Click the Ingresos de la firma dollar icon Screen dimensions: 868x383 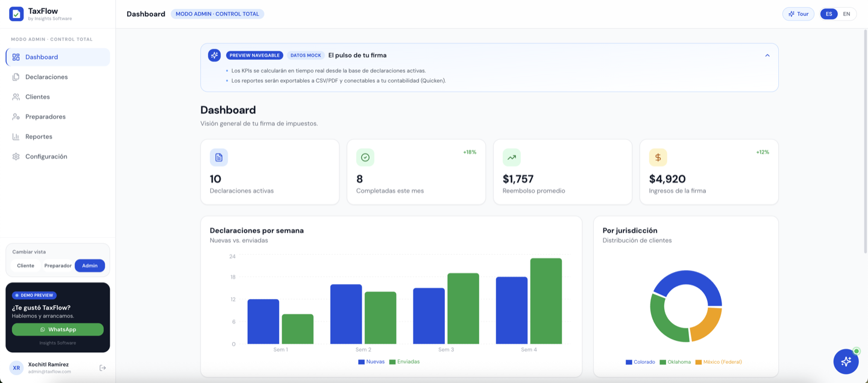click(x=658, y=157)
